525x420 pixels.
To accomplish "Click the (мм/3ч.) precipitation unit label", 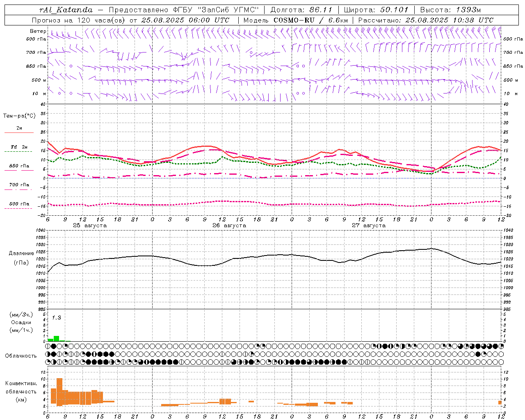I will (21, 315).
